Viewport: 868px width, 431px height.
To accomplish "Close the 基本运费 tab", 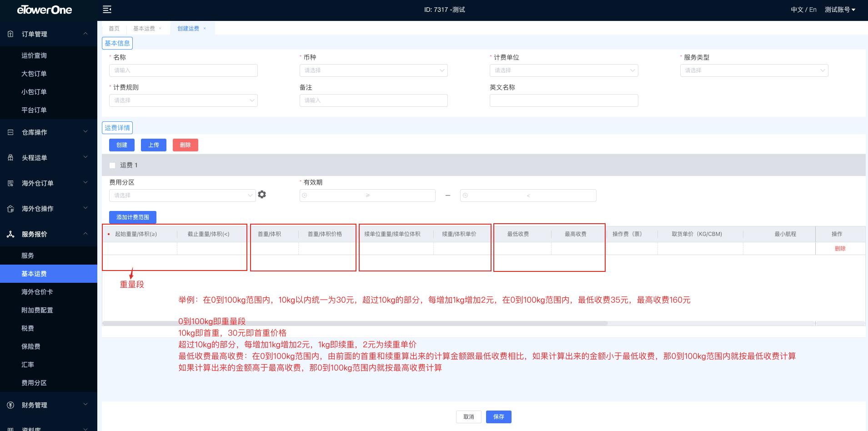I will (160, 29).
